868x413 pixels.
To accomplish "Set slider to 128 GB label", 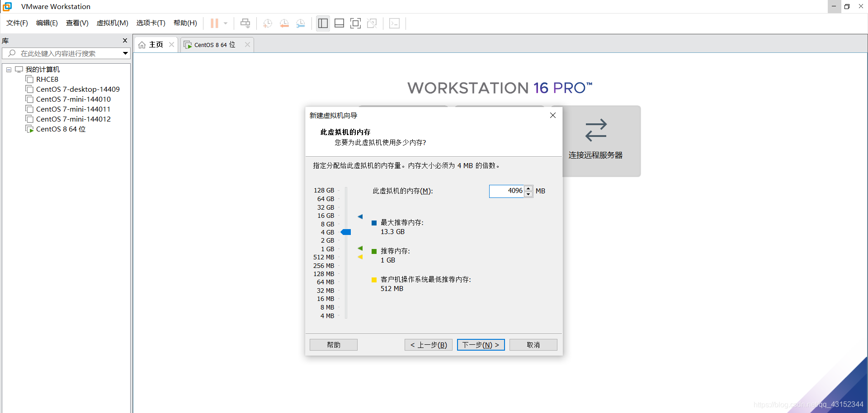I will (324, 191).
